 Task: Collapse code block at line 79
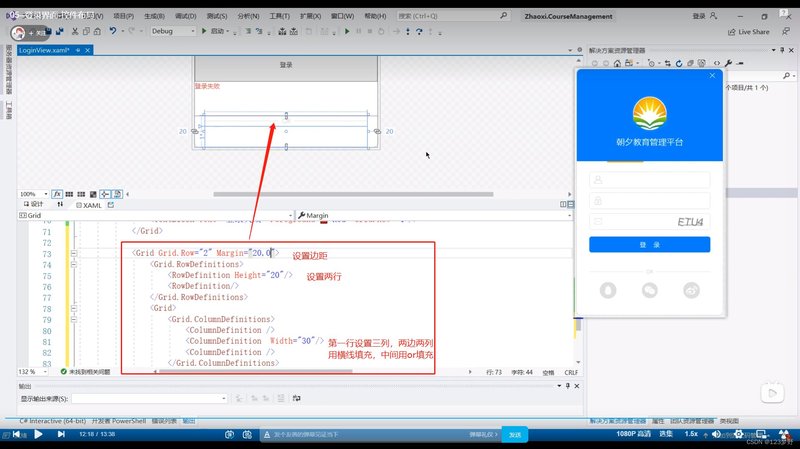click(74, 319)
